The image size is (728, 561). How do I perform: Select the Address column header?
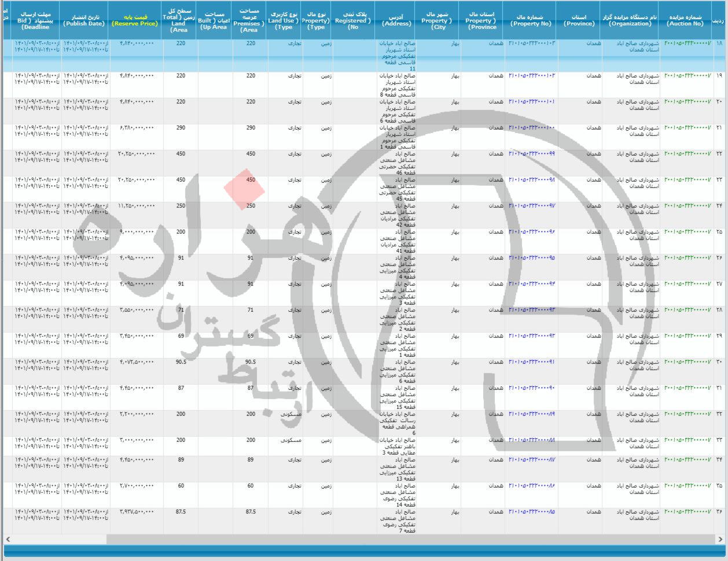click(x=397, y=21)
